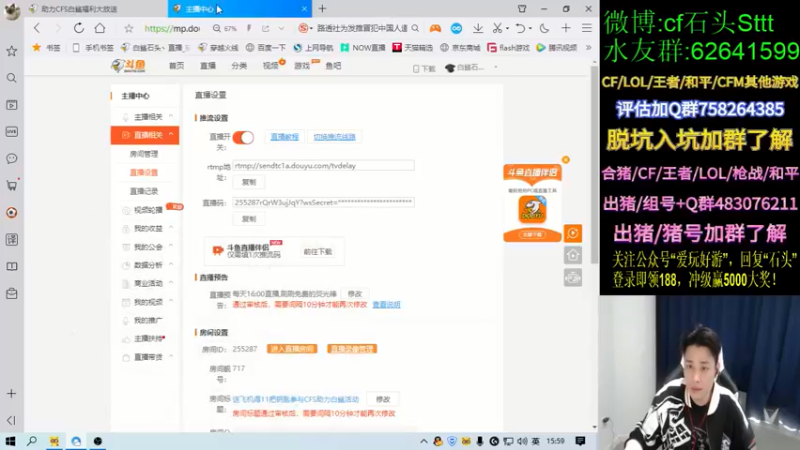The image size is (800, 450).
Task: Click the orange play floating button
Action: [573, 233]
